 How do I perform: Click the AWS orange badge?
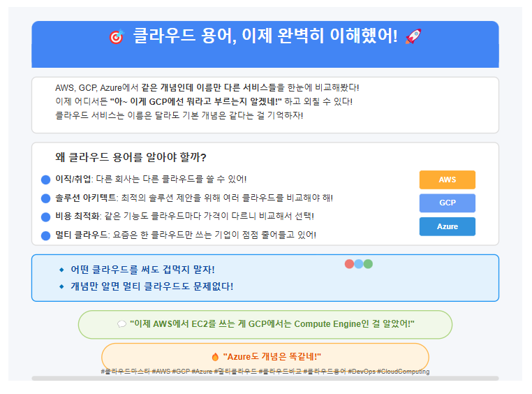448,180
